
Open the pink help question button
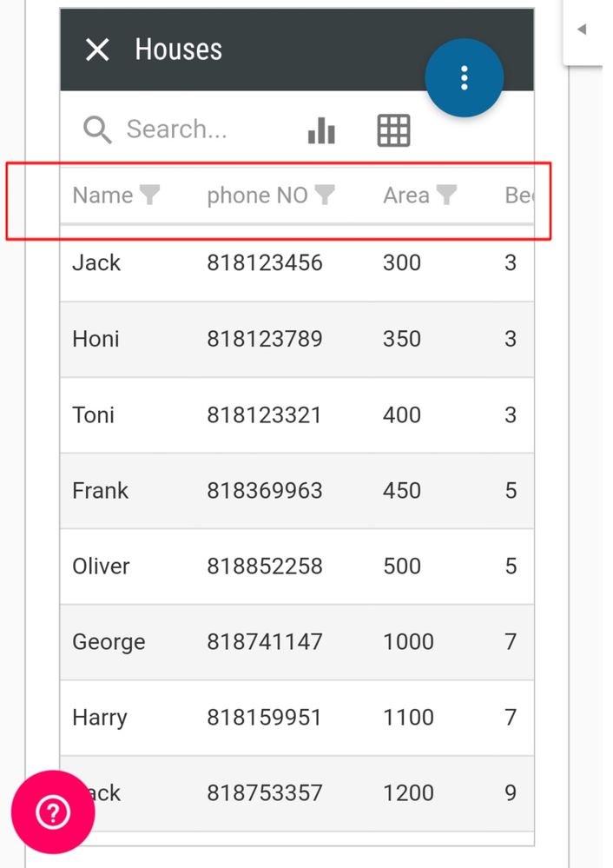[53, 812]
